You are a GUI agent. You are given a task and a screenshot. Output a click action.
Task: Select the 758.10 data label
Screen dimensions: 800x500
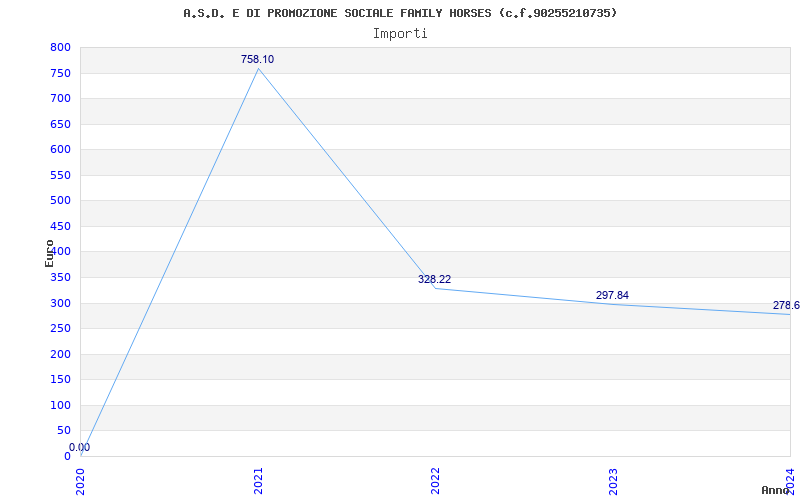coord(258,59)
